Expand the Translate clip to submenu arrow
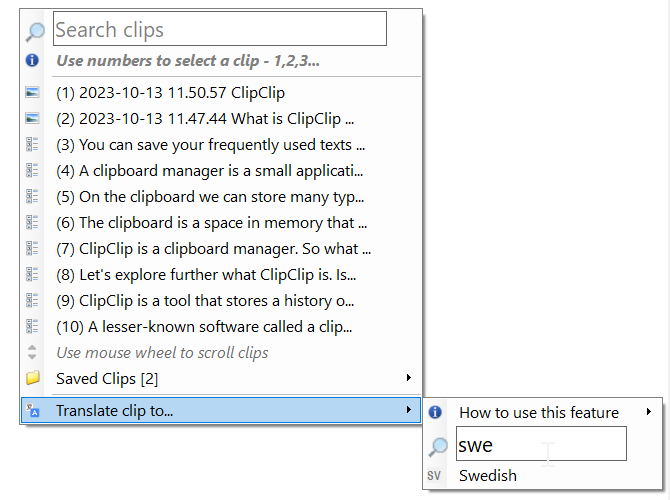670x500 pixels. pyautogui.click(x=409, y=410)
